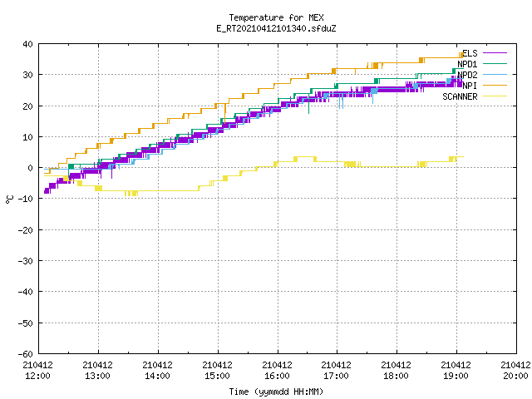Screen dimensions: 532x399
Task: Click the blue NPD2 legend line sample
Action: tap(495, 74)
